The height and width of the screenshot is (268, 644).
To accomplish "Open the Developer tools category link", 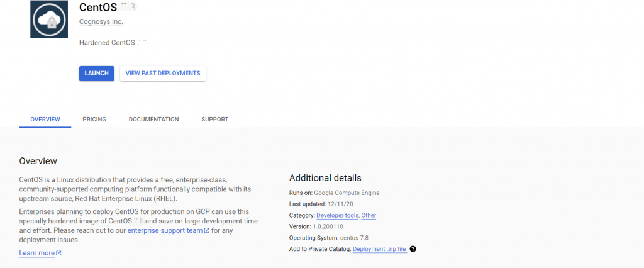I will click(x=337, y=215).
